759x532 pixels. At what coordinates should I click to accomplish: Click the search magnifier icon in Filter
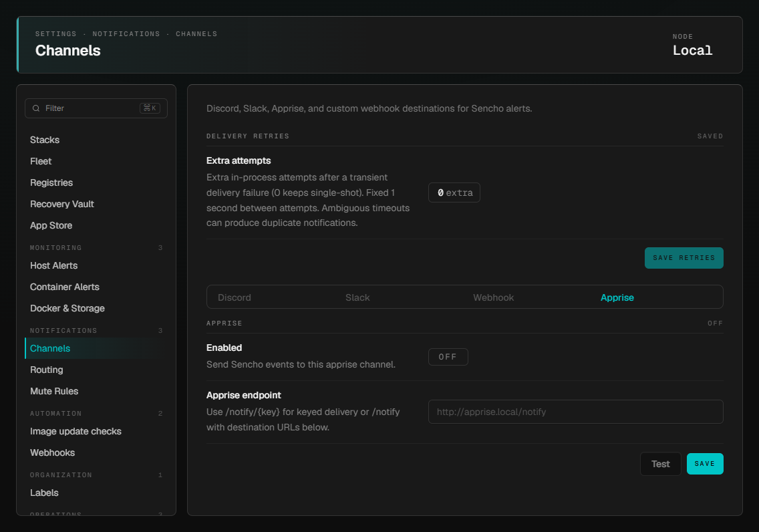tap(36, 108)
